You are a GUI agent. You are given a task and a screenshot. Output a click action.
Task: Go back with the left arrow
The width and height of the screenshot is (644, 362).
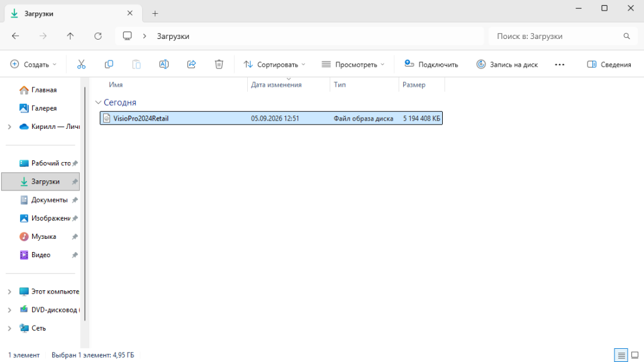[16, 36]
